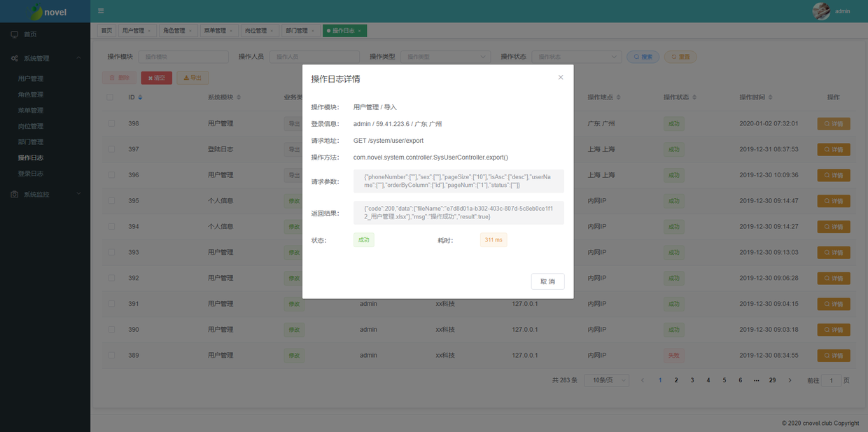Focus the 前往 page number input
Screen dimensions: 868x432
tap(831, 380)
